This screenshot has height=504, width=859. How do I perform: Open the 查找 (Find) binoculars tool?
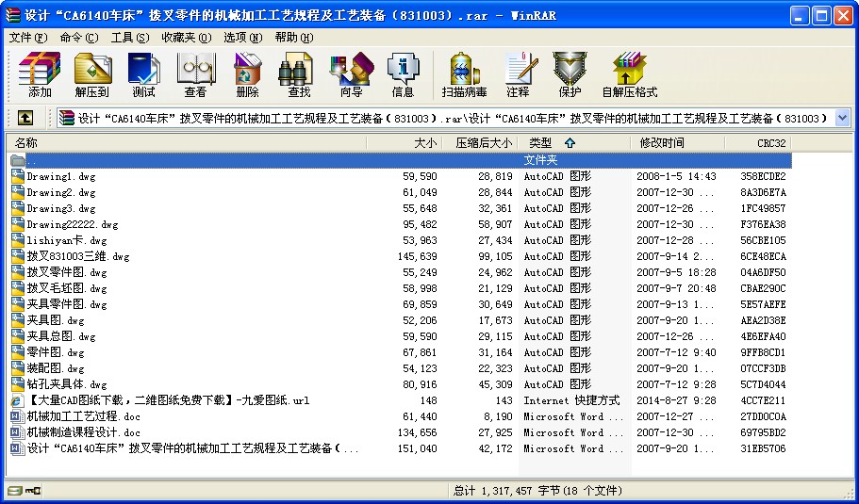click(x=299, y=74)
